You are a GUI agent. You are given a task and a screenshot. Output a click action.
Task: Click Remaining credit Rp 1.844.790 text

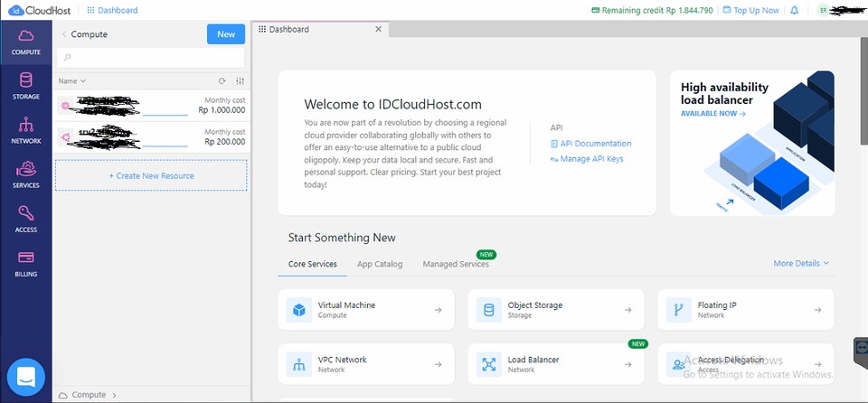click(657, 10)
